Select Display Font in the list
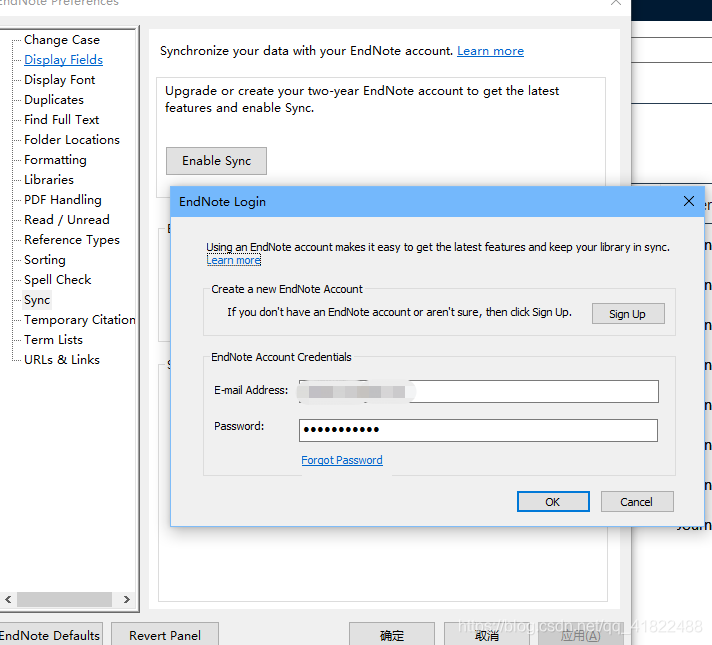 point(59,80)
